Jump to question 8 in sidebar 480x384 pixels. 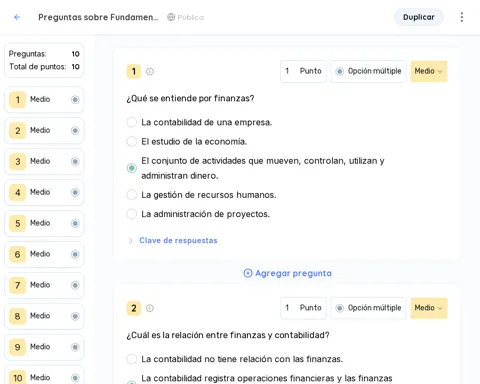pos(44,316)
